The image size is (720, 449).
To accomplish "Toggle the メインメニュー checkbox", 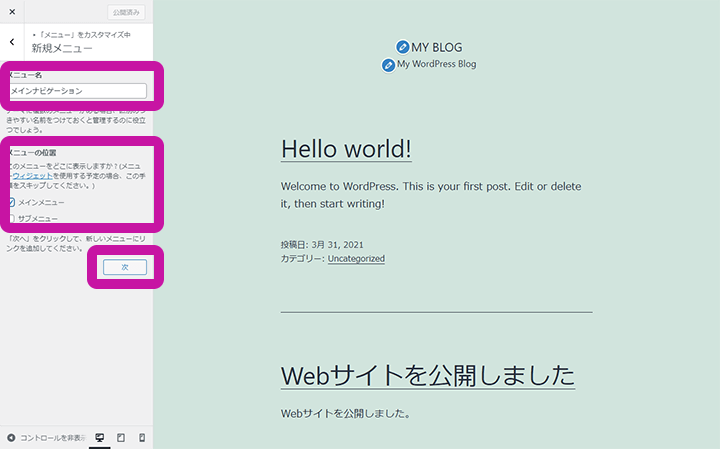I will [x=11, y=203].
